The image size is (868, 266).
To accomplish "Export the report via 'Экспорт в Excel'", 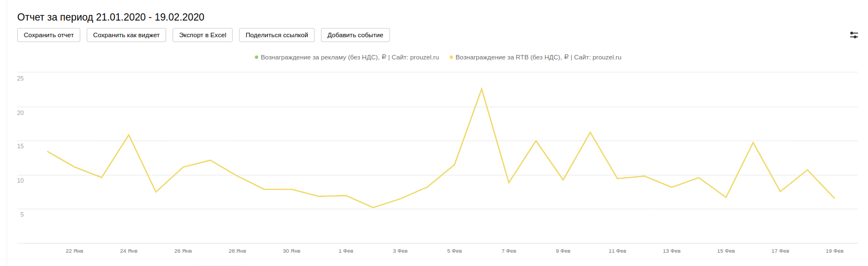I will pos(203,35).
